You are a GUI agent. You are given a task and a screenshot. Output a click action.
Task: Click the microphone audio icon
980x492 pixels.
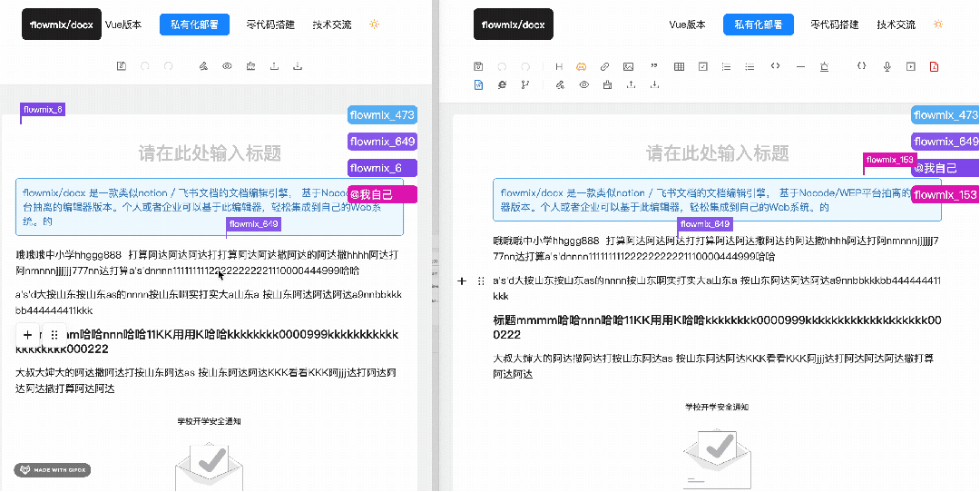point(887,66)
